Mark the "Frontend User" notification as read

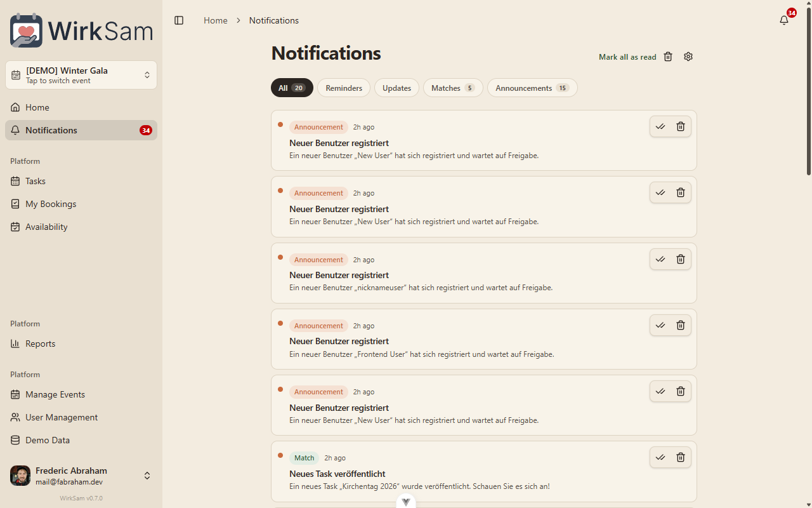pos(660,325)
